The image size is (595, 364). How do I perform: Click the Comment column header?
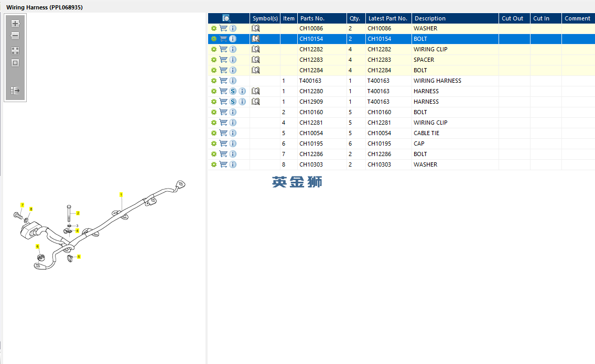coord(578,18)
